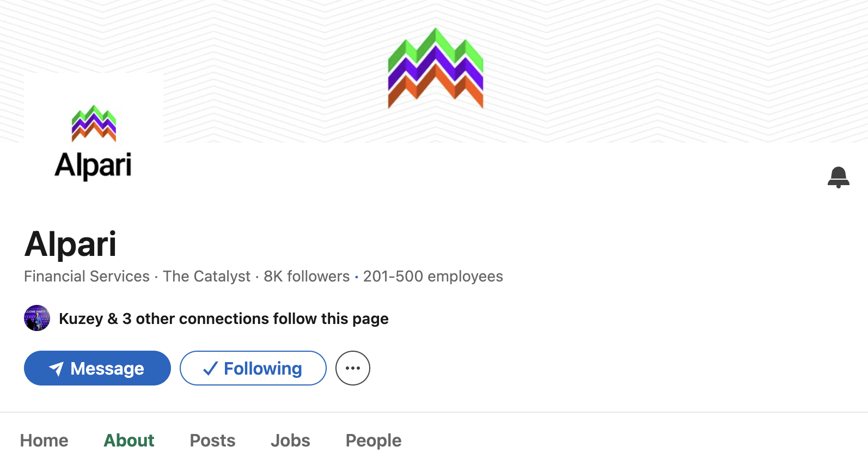Image resolution: width=868 pixels, height=465 pixels.
Task: View the People tab
Action: point(374,440)
